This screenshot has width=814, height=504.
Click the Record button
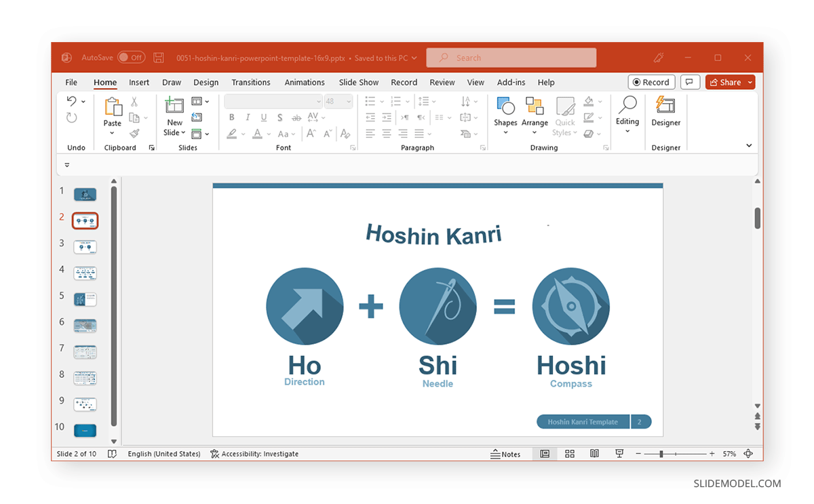(651, 81)
